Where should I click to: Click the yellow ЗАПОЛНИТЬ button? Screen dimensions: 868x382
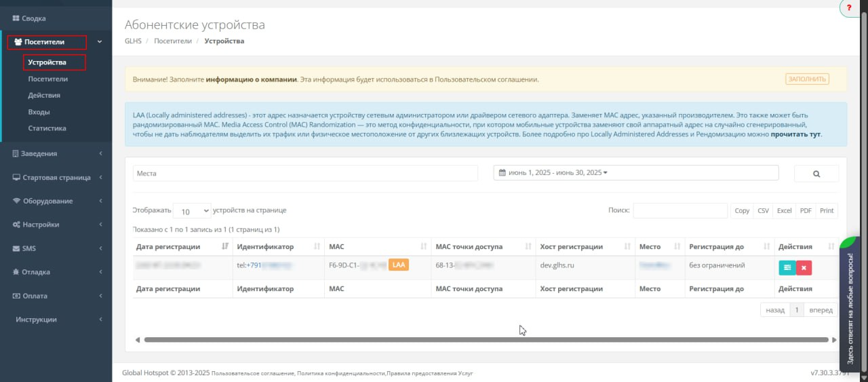pos(807,79)
